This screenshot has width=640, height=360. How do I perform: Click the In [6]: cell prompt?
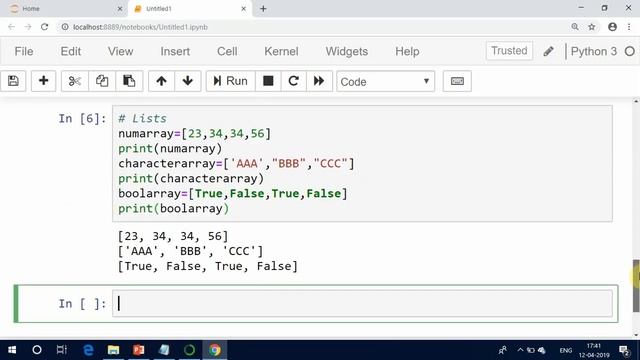82,118
